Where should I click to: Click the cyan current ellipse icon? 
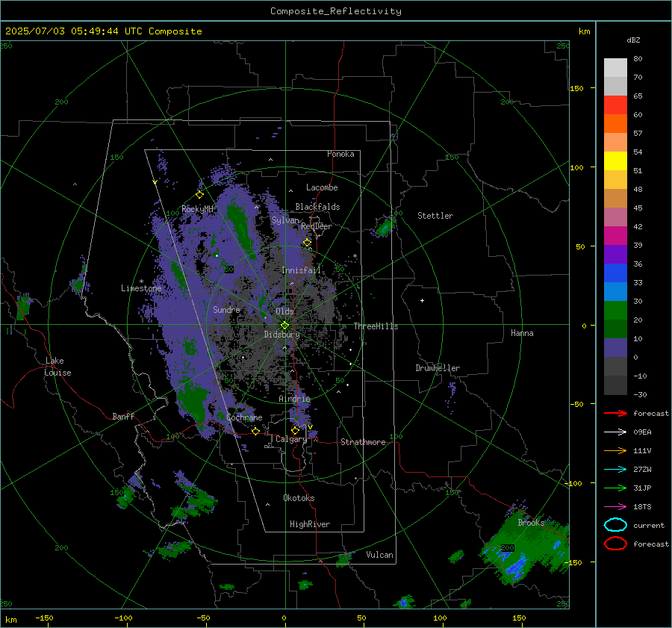point(615,525)
